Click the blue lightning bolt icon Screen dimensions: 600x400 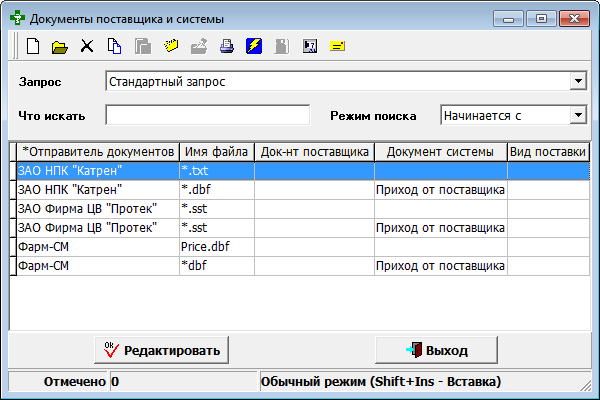[x=254, y=46]
